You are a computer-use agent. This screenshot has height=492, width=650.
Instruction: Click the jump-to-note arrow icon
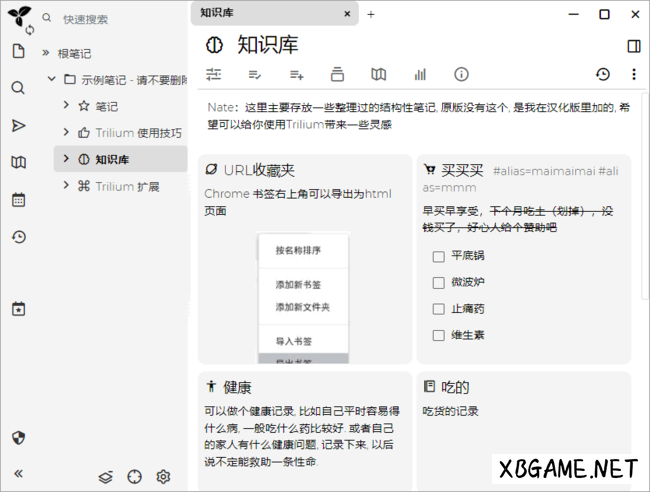point(18,125)
